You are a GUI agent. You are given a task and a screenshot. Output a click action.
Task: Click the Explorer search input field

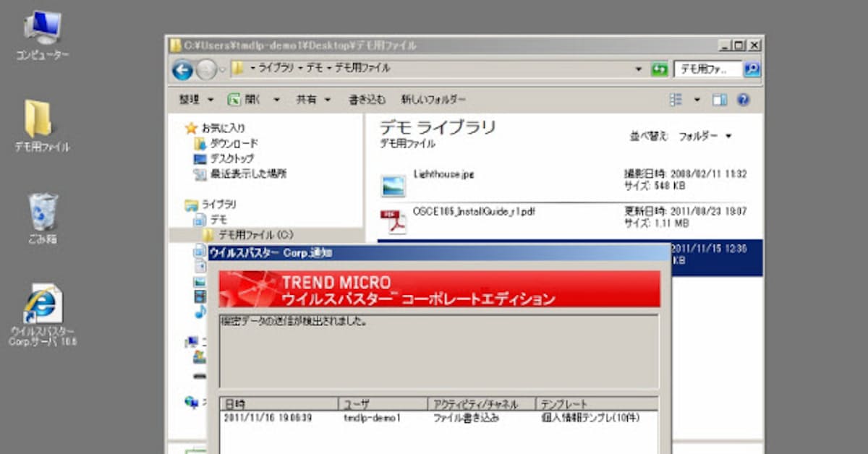(x=707, y=69)
